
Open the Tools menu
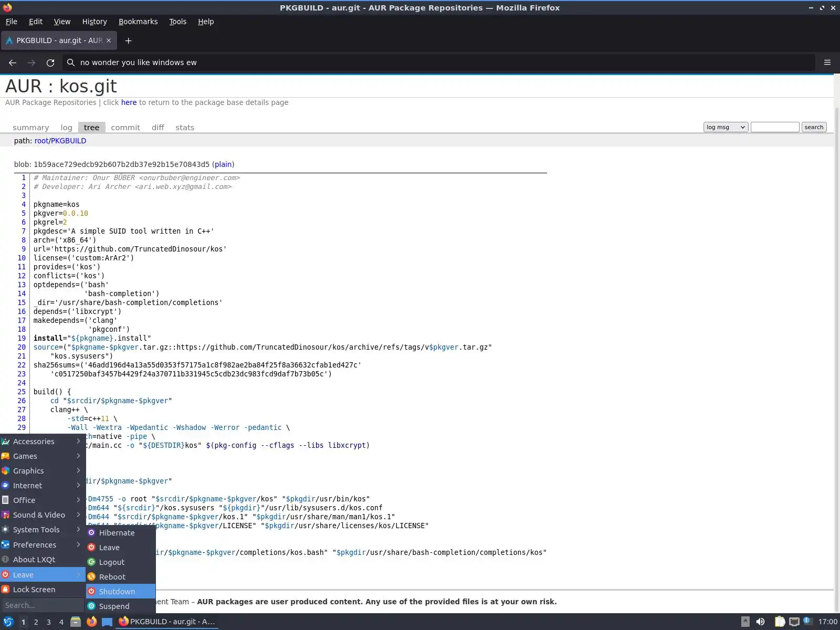click(x=177, y=22)
